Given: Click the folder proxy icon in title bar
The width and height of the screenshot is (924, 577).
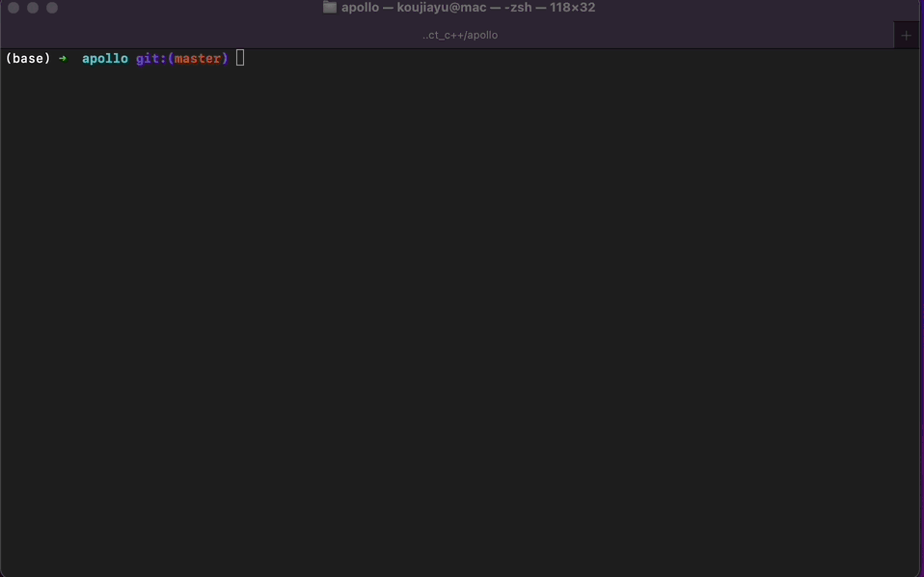Looking at the screenshot, I should [330, 8].
